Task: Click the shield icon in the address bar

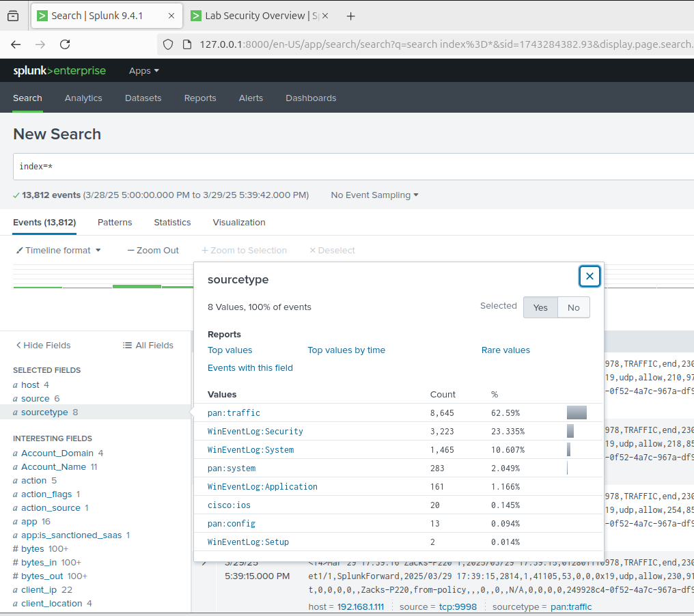Action: coord(168,44)
